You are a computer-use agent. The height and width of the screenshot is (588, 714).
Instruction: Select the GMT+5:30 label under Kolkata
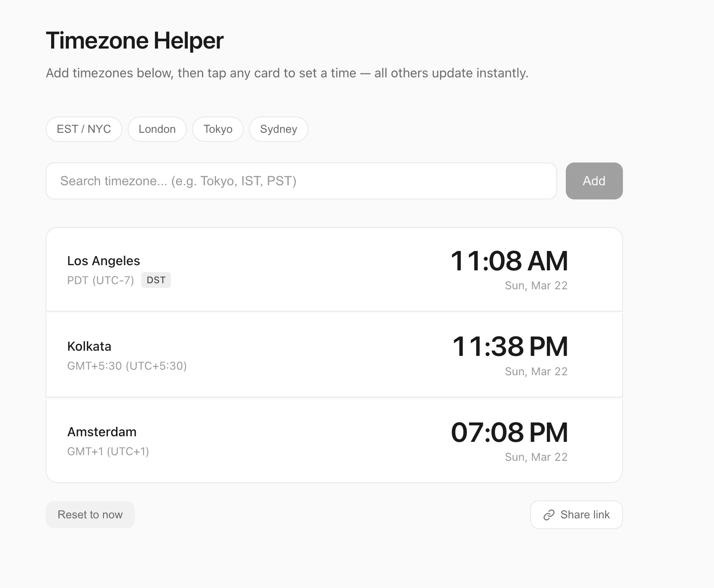[127, 366]
